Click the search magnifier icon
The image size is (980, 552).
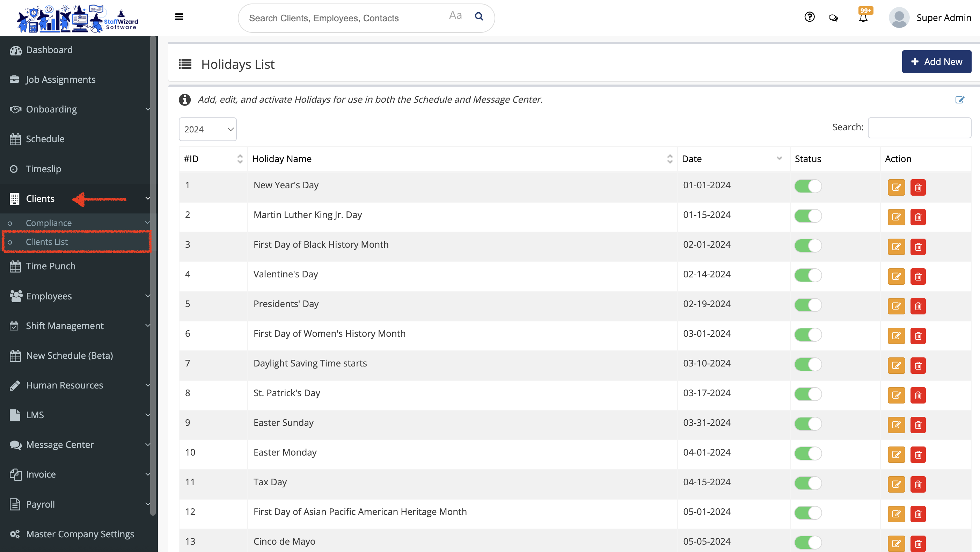[479, 16]
